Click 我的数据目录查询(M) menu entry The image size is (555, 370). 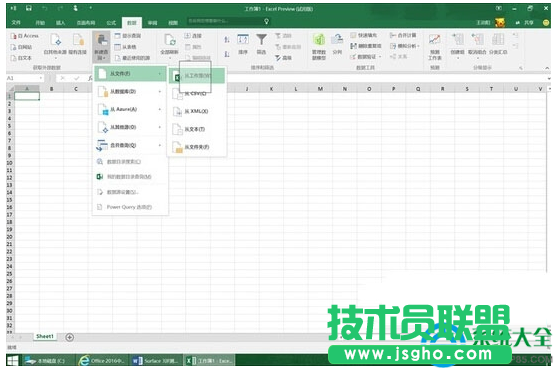(x=130, y=176)
